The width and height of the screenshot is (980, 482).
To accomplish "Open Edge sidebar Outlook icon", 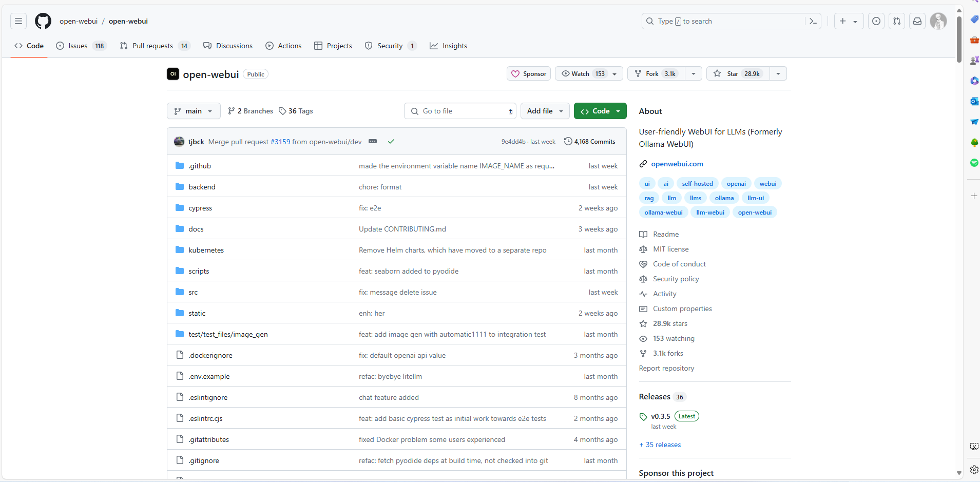I will 974,101.
